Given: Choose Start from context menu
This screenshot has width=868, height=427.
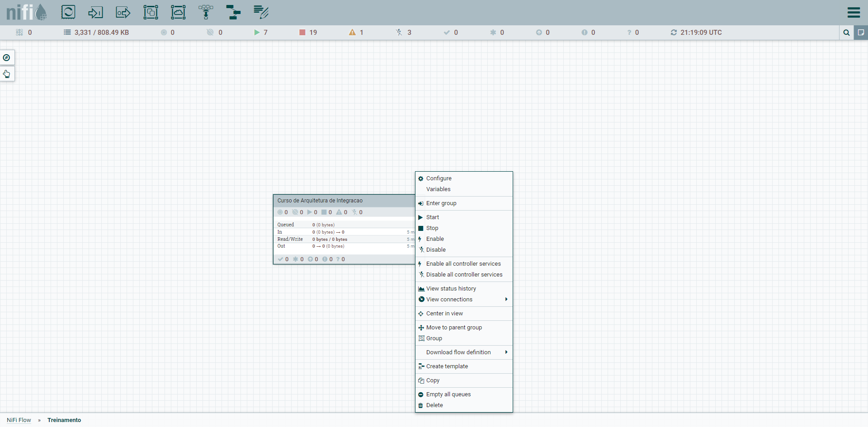Looking at the screenshot, I should point(464,217).
